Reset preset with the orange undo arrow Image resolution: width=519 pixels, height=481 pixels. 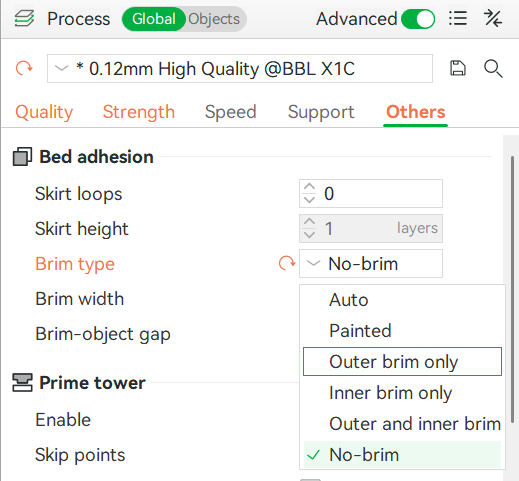[x=24, y=69]
